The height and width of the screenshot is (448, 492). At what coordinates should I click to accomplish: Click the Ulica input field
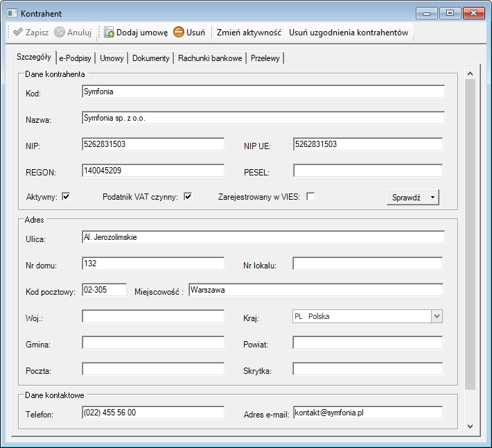tap(263, 237)
